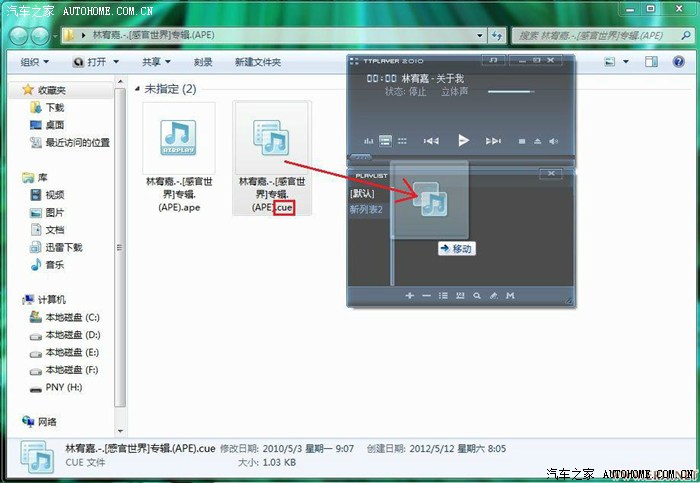Toggle the playlist window button
700x483 pixels.
point(386,141)
